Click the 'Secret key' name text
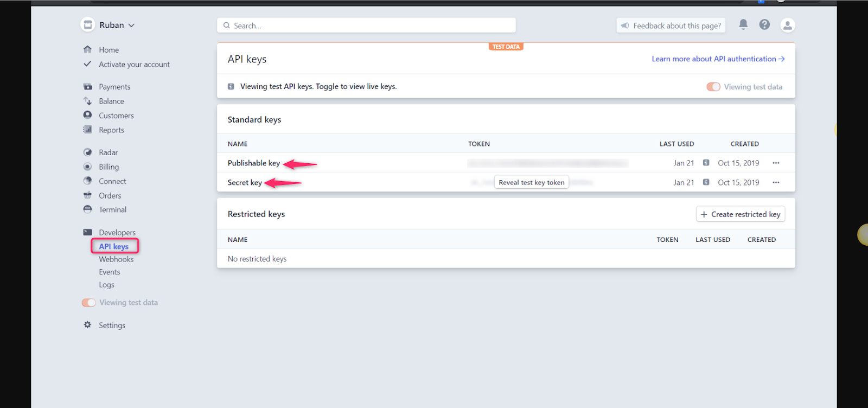This screenshot has height=408, width=868. [245, 182]
